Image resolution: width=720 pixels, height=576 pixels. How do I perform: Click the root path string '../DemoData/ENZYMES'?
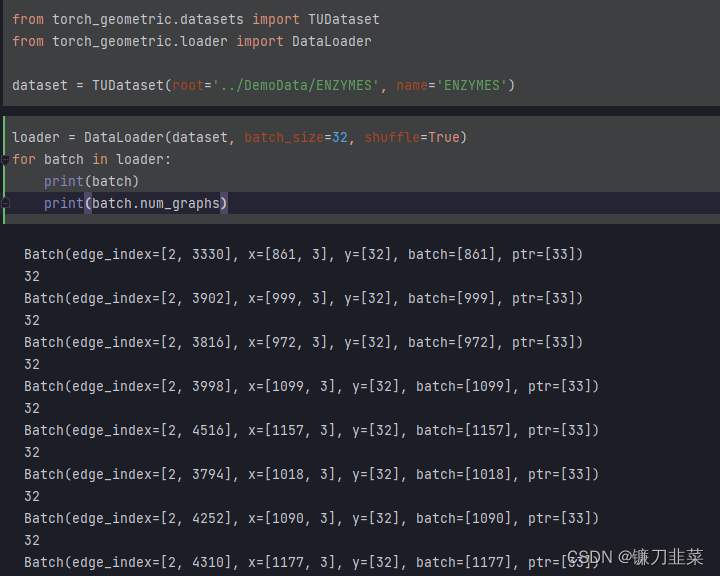point(296,85)
